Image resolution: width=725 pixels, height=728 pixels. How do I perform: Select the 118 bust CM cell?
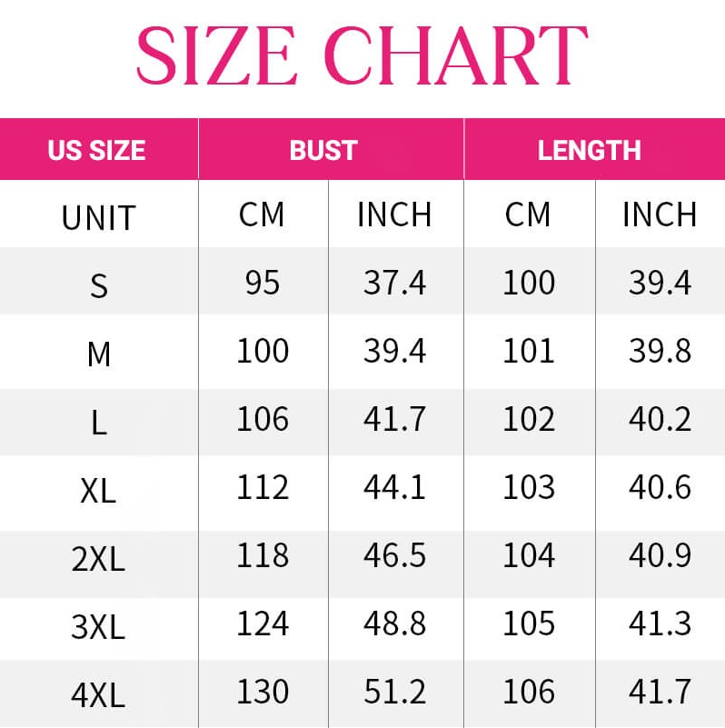[262, 556]
